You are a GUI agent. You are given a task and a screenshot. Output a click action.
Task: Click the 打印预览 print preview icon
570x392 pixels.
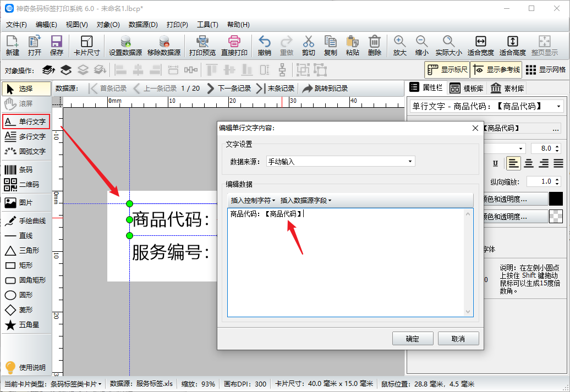click(x=202, y=46)
